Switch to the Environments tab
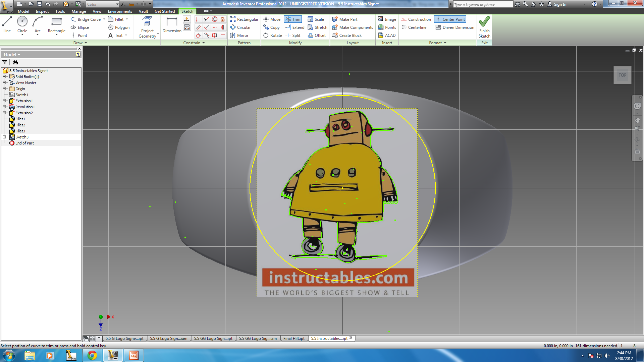This screenshot has width=644, height=362. click(120, 11)
